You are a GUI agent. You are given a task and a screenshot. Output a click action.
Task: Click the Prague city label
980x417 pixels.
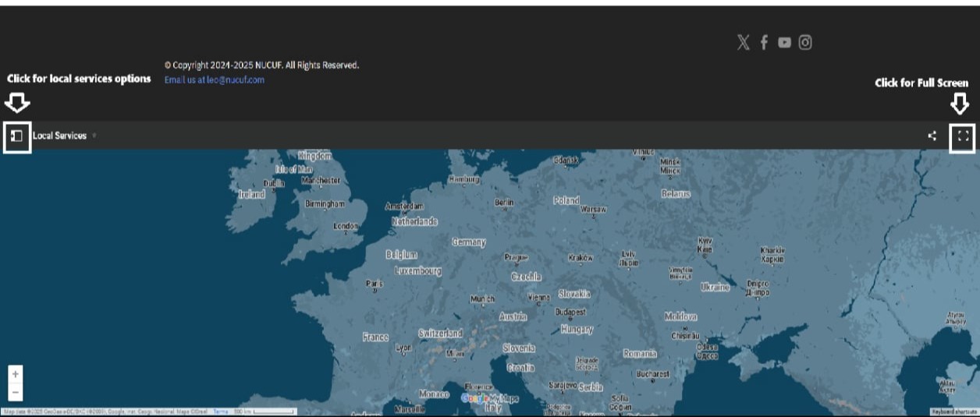516,257
